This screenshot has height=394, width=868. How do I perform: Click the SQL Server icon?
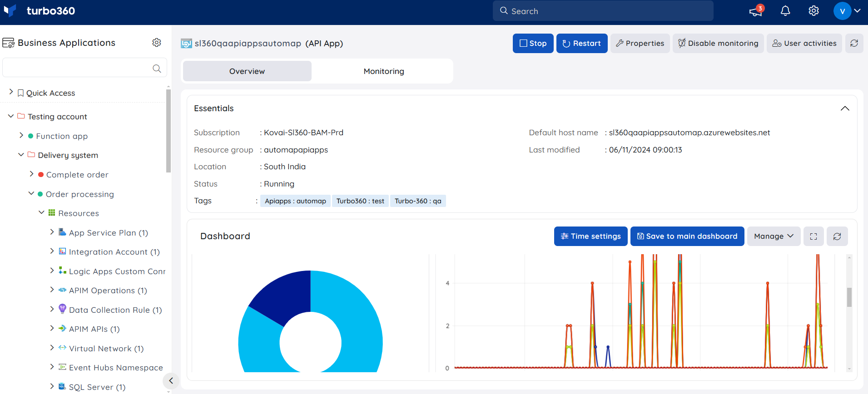[62, 386]
